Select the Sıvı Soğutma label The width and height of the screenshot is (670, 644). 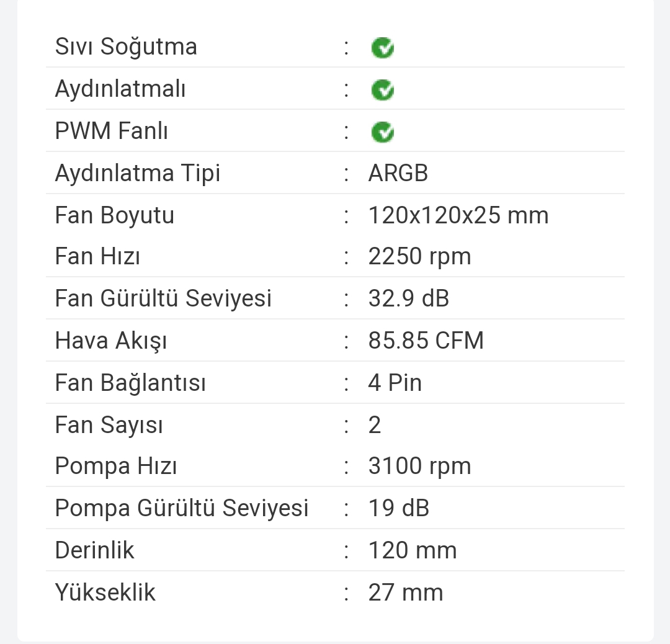click(x=126, y=47)
